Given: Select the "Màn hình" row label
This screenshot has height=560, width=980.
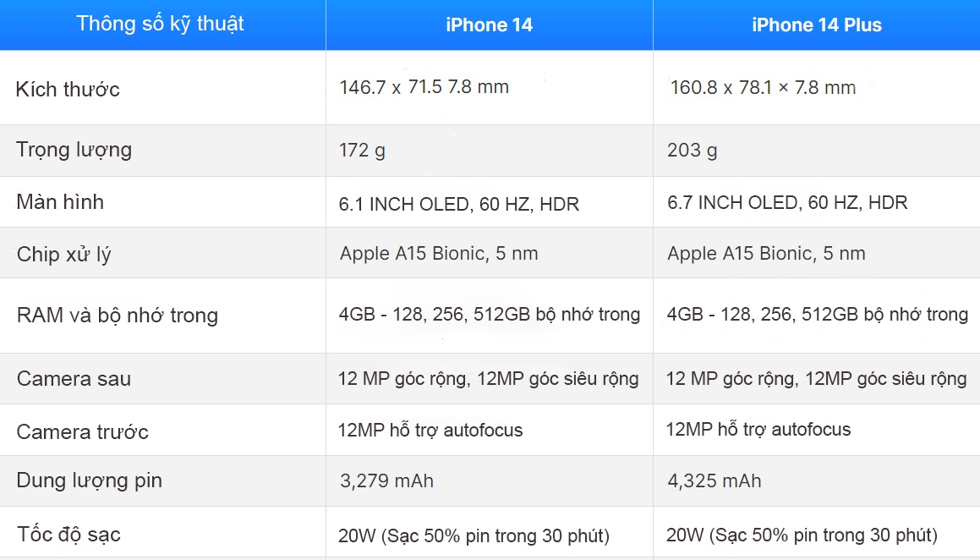Looking at the screenshot, I should click(60, 202).
